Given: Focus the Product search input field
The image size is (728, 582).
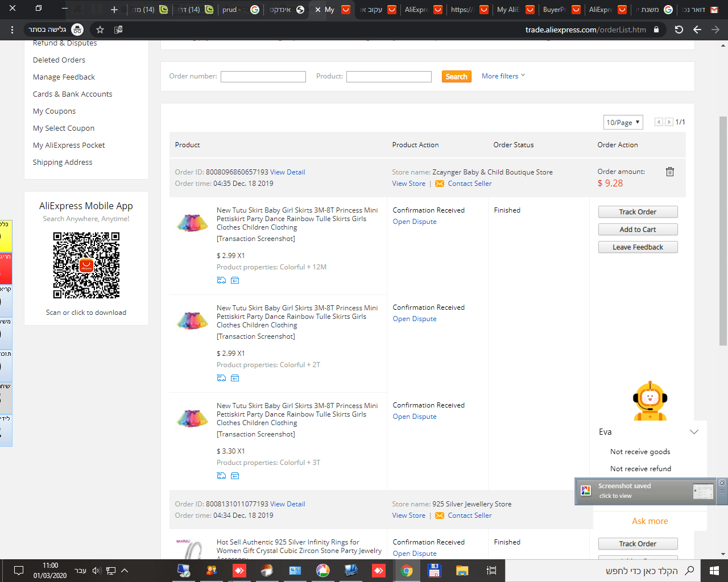Looking at the screenshot, I should click(389, 77).
